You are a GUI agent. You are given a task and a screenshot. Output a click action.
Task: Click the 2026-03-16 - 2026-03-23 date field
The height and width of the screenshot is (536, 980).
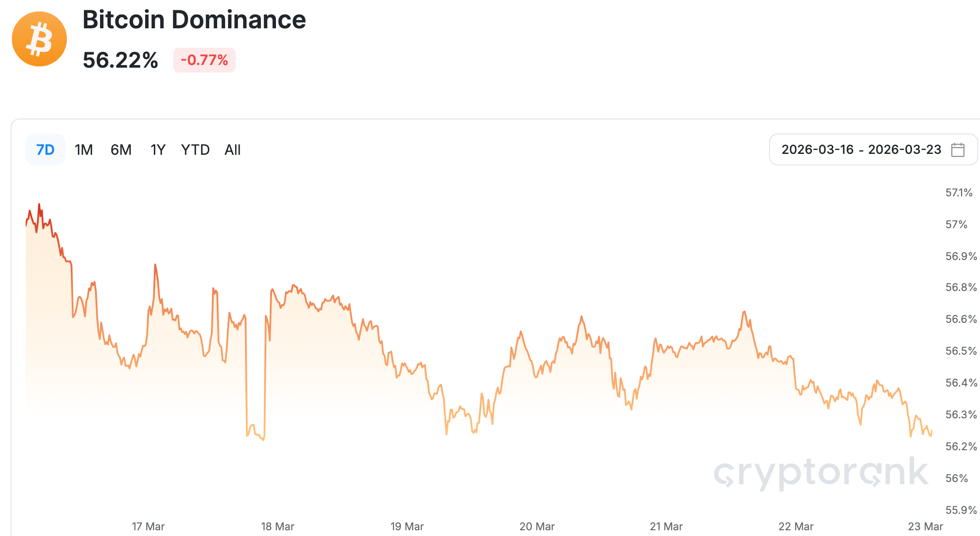click(x=861, y=149)
